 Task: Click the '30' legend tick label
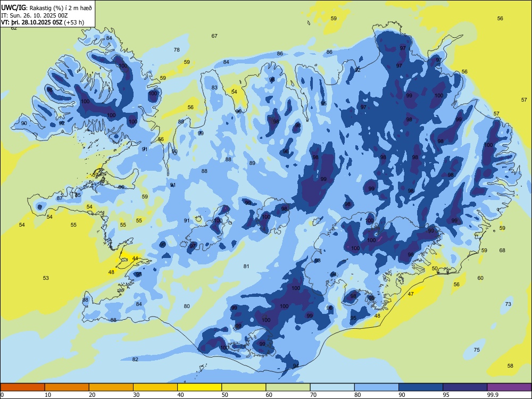click(136, 395)
